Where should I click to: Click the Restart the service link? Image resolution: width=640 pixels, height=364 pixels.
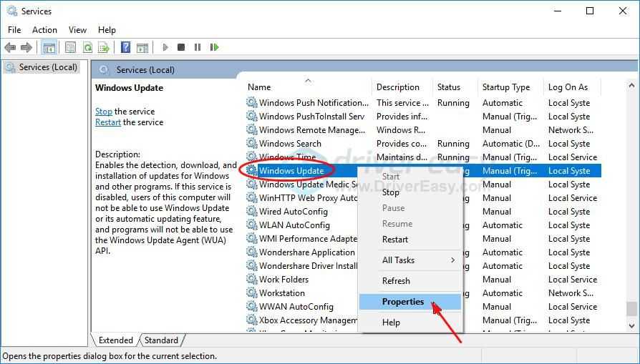click(108, 122)
